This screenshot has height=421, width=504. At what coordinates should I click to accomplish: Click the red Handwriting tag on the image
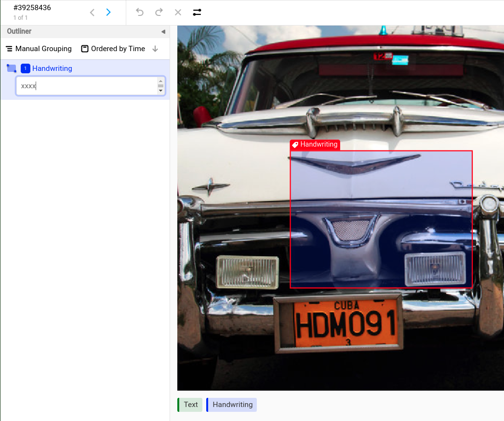click(x=315, y=145)
